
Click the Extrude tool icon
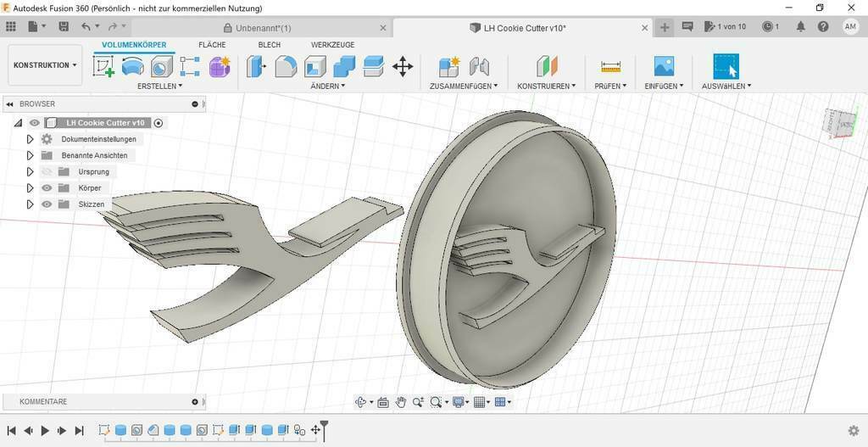[132, 66]
